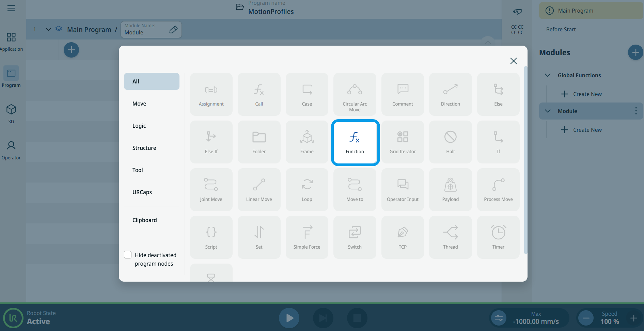Add a Circular Arc Move node
644x331 pixels.
tap(355, 94)
